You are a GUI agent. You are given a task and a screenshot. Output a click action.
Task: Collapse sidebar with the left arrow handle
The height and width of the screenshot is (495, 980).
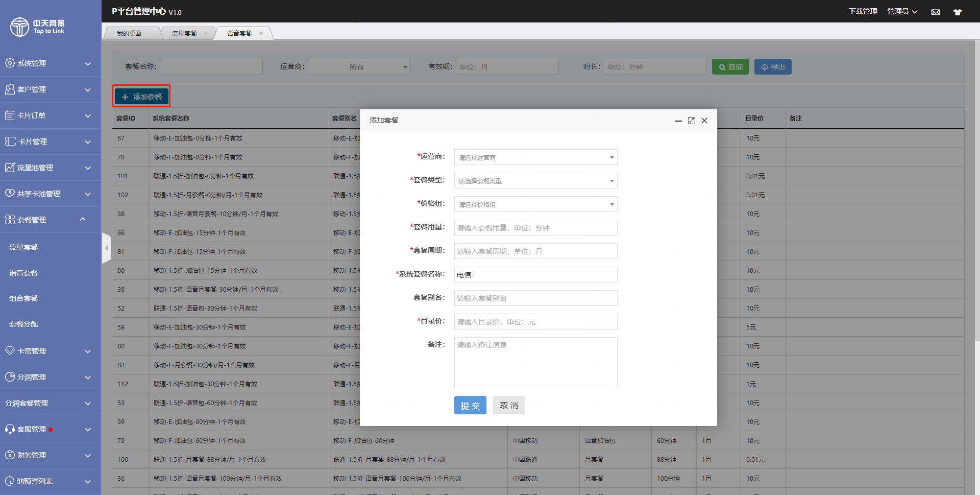point(106,248)
